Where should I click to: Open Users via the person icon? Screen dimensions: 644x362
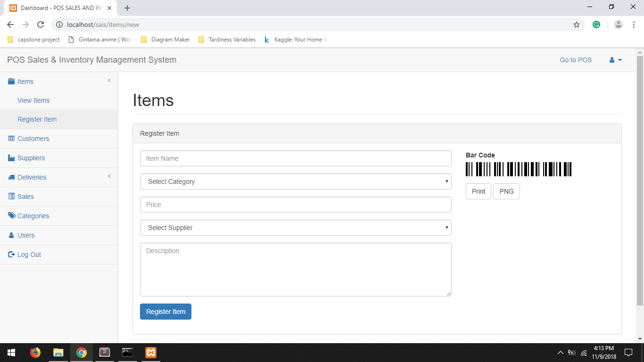pyautogui.click(x=11, y=235)
